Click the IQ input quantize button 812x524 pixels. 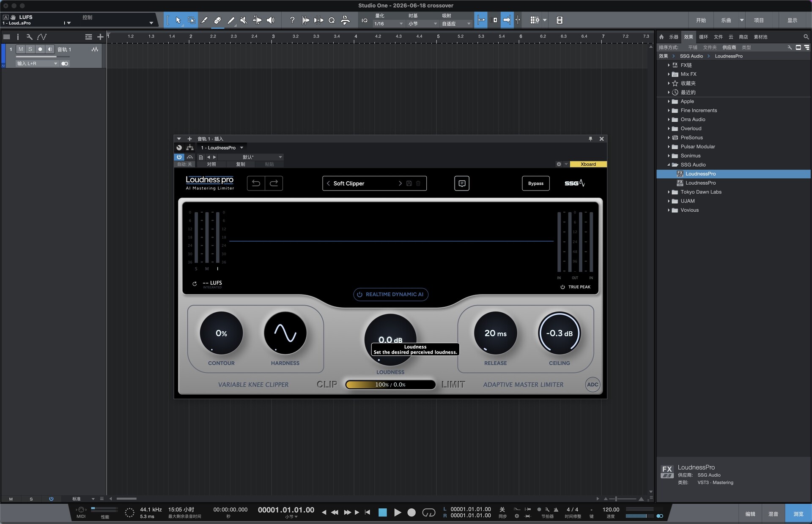pos(365,20)
